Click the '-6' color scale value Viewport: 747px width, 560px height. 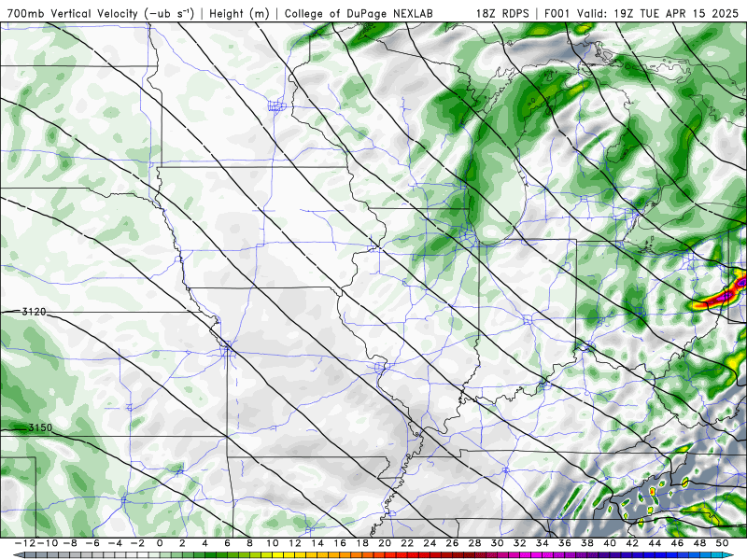tap(92, 543)
